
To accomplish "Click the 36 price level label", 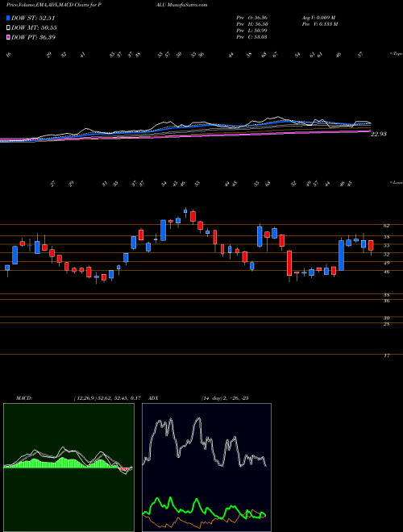I will click(x=387, y=301).
